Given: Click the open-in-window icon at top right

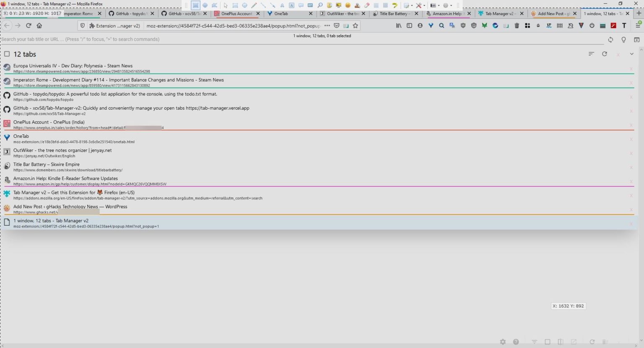Looking at the screenshot, I should pyautogui.click(x=637, y=39).
